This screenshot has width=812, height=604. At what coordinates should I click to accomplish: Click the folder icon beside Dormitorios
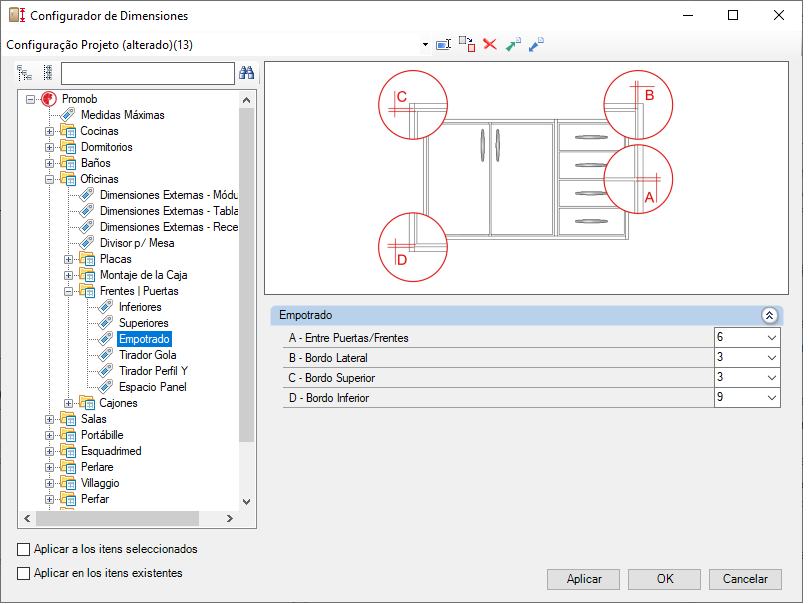[x=68, y=147]
